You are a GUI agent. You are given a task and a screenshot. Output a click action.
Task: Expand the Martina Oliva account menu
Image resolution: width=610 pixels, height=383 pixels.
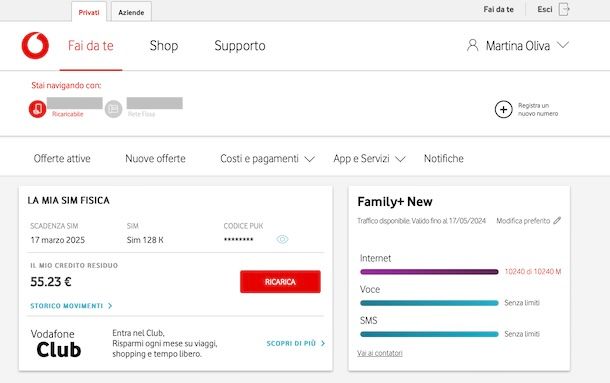(x=563, y=45)
